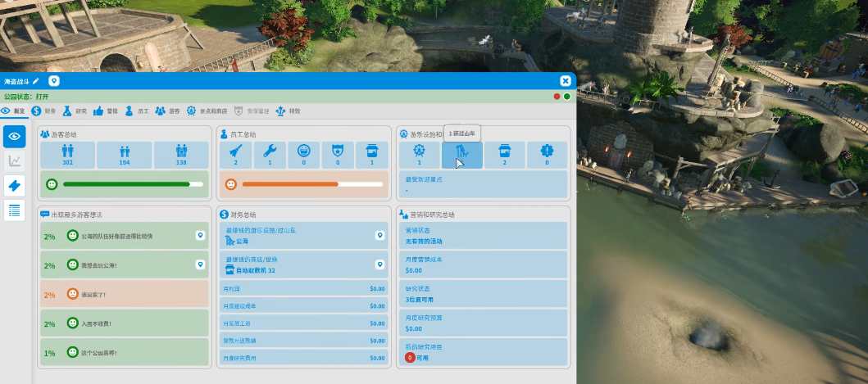
Task: Click the 营销和研究总结 panel header
Action: tap(427, 215)
